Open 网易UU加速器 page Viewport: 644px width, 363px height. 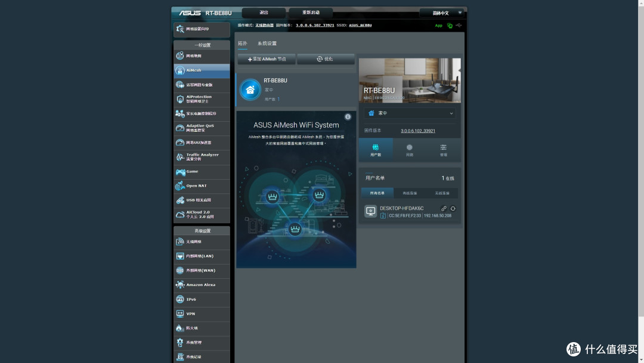(x=202, y=143)
